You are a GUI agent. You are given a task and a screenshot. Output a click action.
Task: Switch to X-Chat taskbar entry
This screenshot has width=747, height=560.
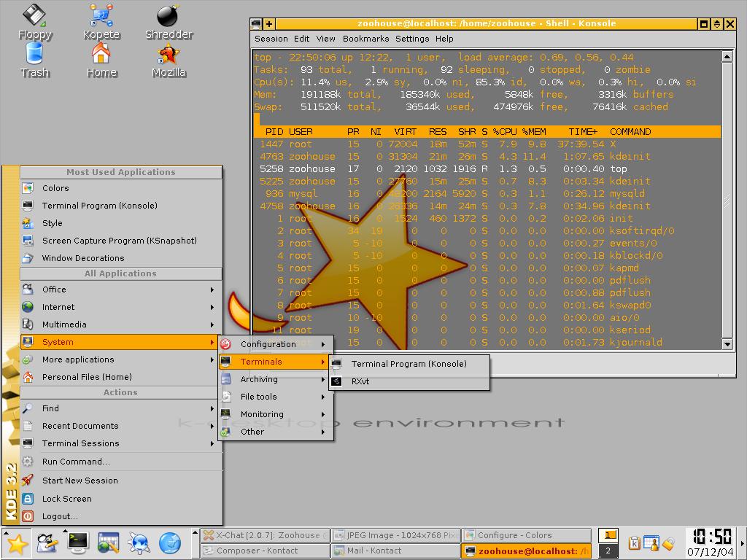pos(265,535)
